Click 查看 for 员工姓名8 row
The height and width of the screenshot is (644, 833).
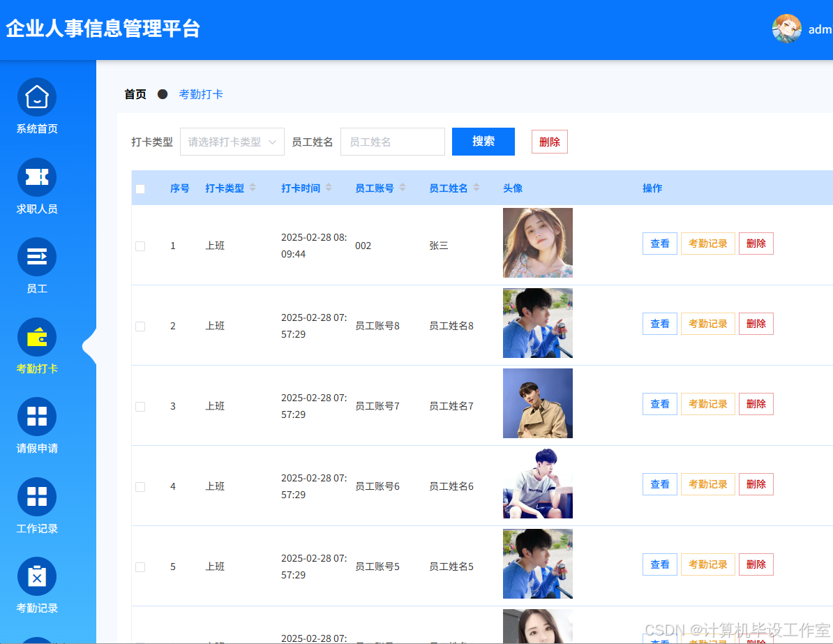click(660, 324)
